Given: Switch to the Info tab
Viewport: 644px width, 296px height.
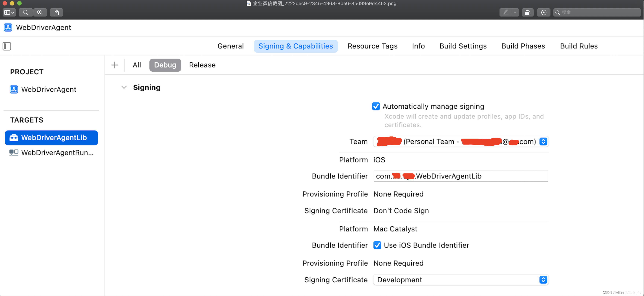Looking at the screenshot, I should [418, 46].
